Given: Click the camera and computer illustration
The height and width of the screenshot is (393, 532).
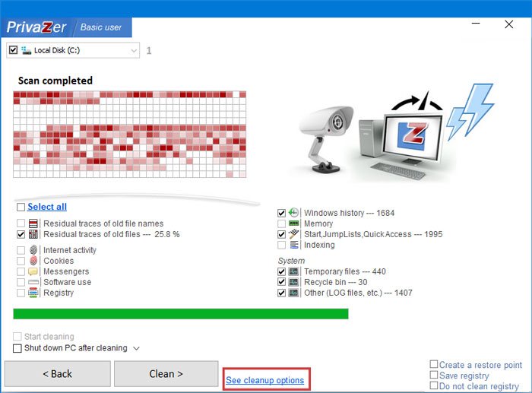Looking at the screenshot, I should (x=394, y=132).
